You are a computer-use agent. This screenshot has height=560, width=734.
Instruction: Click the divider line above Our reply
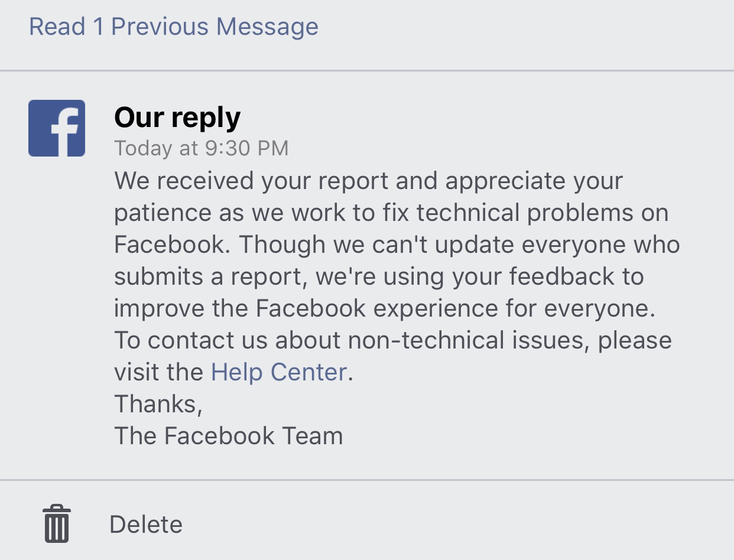point(367,71)
